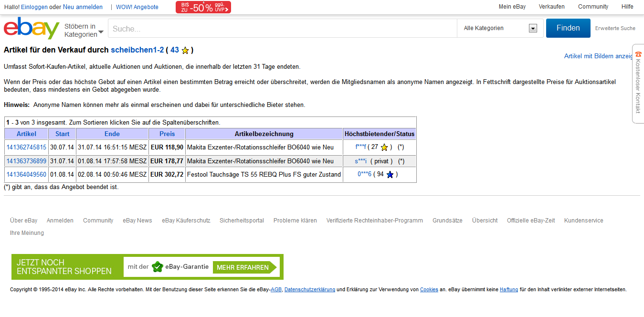Image resolution: width=644 pixels, height=317 pixels.
Task: Sort table by Preis column header
Action: 167,134
